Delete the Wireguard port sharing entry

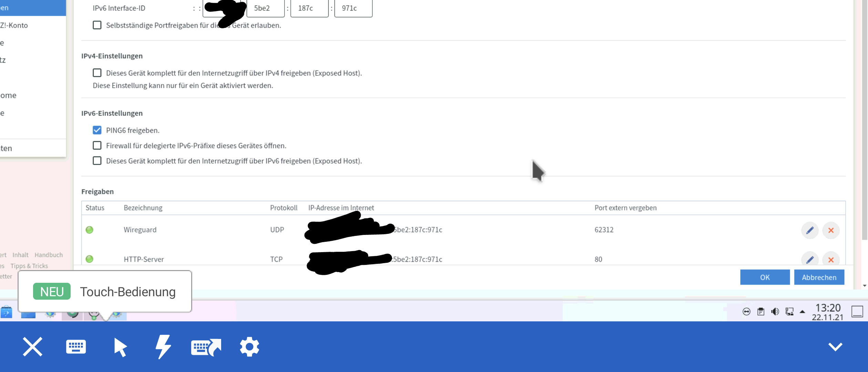coord(831,230)
